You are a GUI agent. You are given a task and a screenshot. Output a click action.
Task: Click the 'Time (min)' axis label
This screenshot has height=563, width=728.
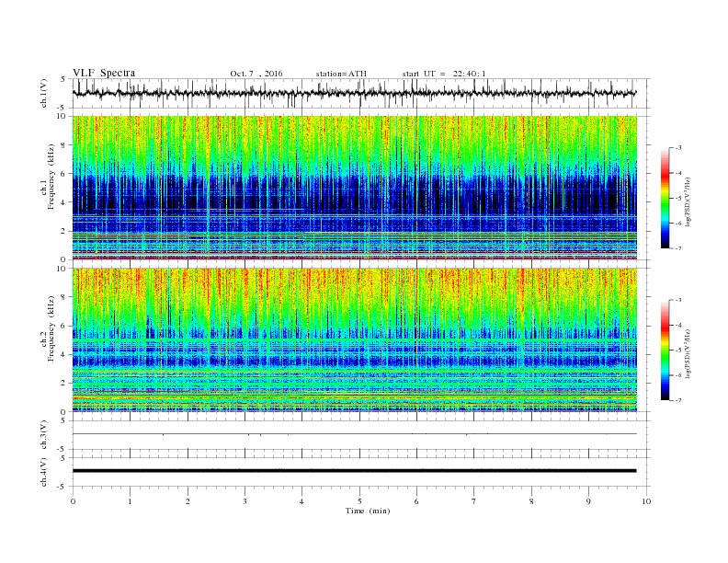tap(368, 511)
